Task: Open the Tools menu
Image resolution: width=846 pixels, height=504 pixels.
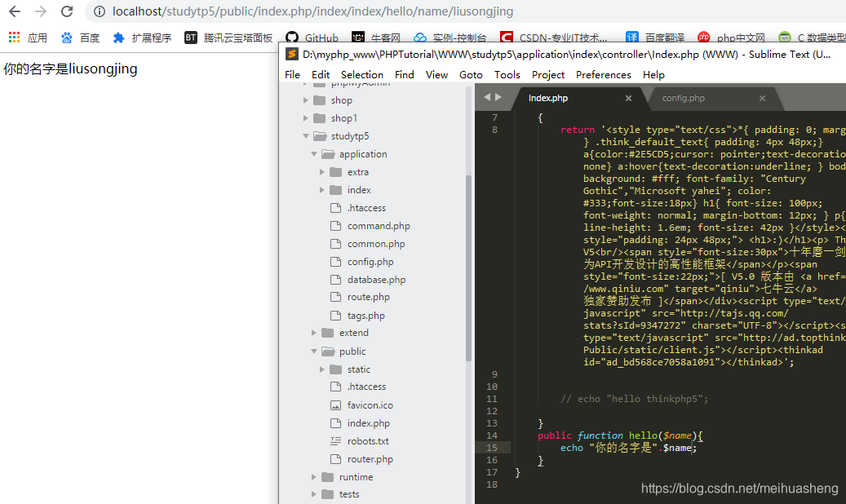Action: (507, 75)
